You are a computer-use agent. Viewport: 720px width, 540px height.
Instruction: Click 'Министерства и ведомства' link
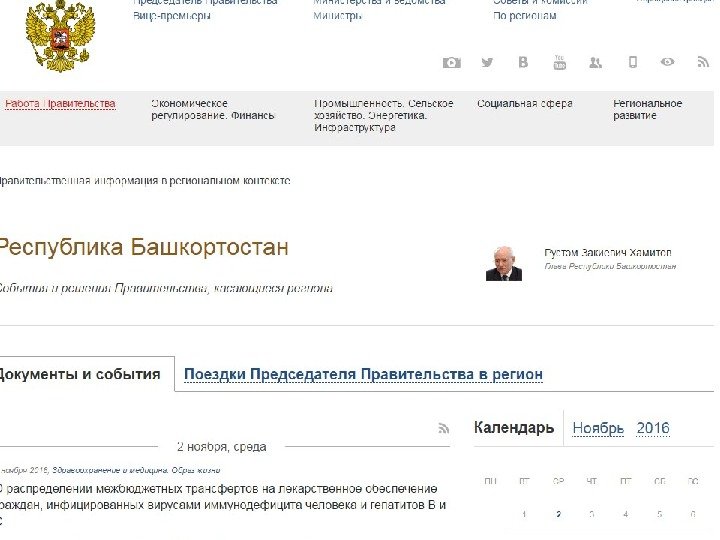pyautogui.click(x=379, y=2)
